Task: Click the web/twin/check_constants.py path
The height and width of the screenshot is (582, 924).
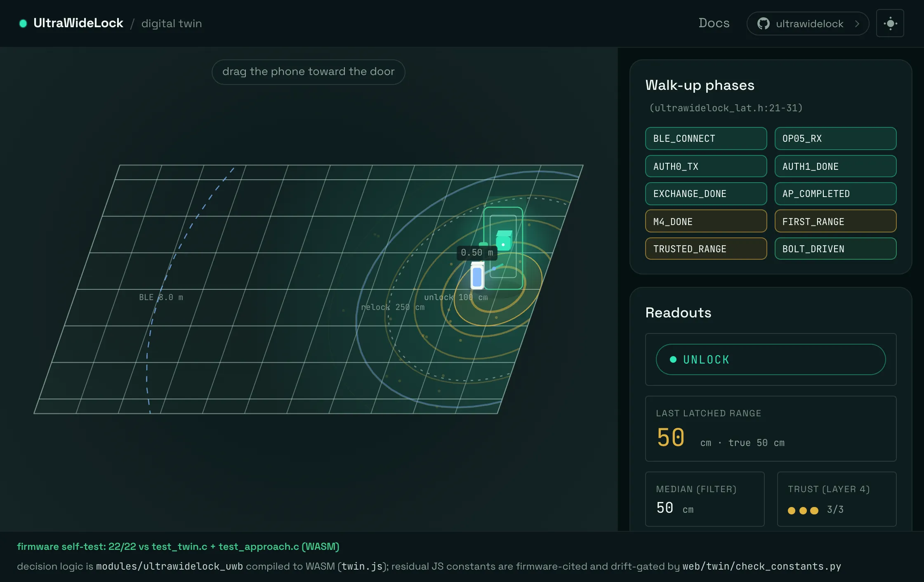Action: [761, 566]
